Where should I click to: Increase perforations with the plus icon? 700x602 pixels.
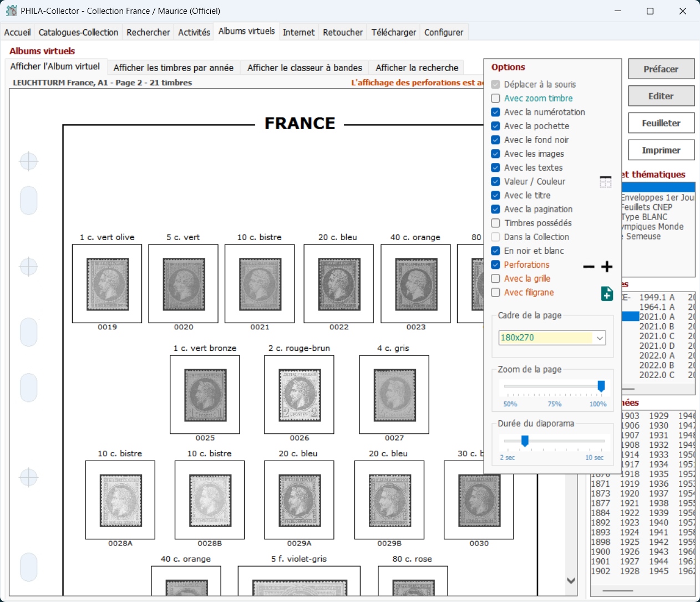coord(607,267)
